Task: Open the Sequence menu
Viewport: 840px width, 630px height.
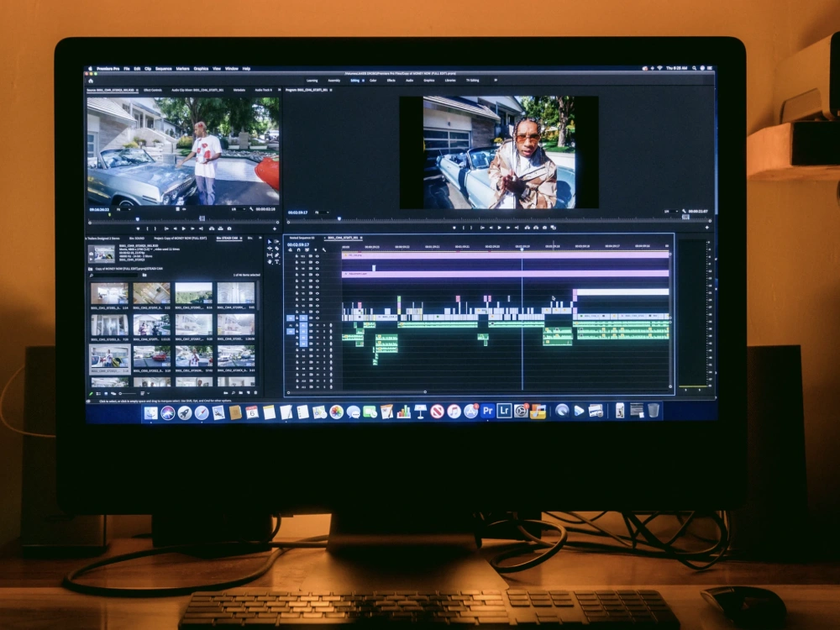Action: pyautogui.click(x=164, y=69)
